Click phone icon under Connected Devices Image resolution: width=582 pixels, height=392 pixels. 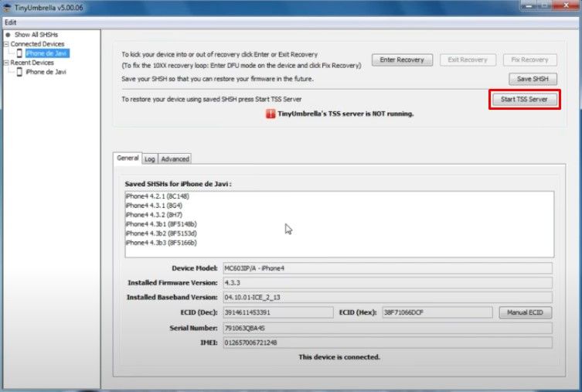[x=20, y=53]
